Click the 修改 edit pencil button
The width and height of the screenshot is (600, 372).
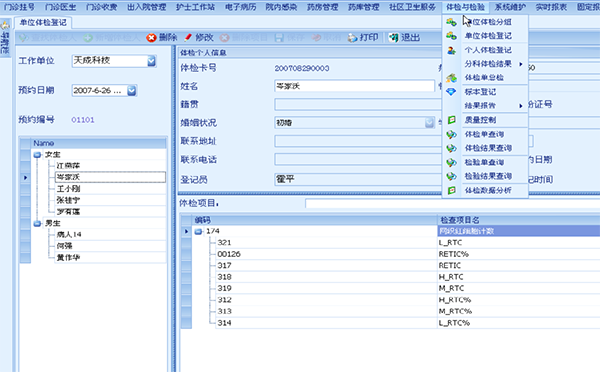pos(199,38)
